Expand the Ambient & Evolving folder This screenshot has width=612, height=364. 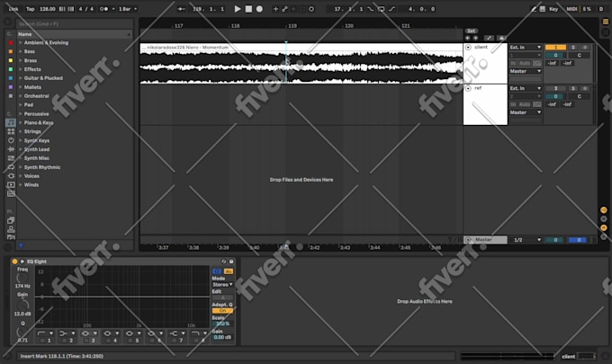click(21, 42)
